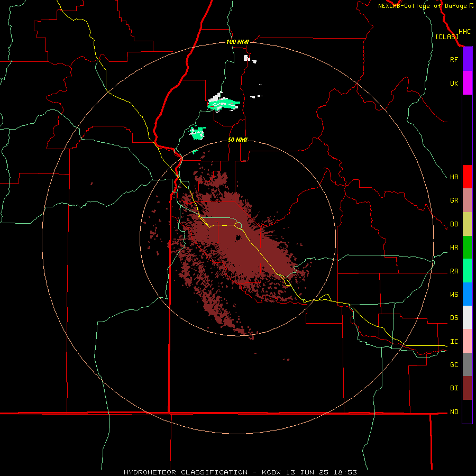
Task: Click the WS legend label
Action: [x=454, y=295]
